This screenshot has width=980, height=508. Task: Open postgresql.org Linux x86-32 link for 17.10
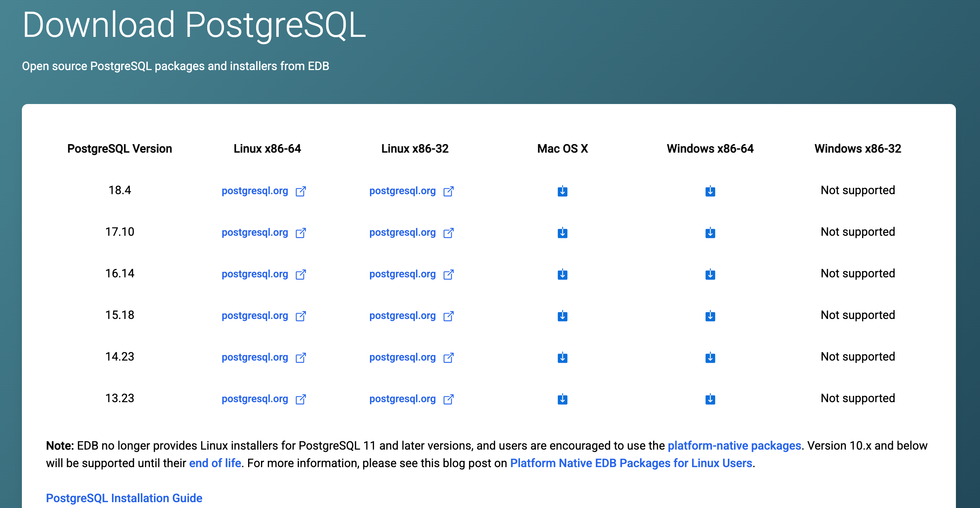point(411,232)
